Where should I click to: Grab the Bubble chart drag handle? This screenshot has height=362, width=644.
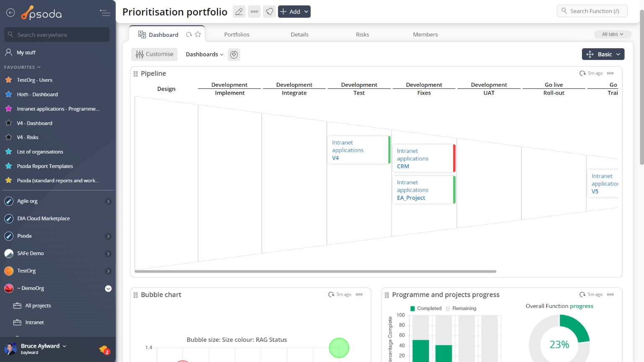tap(135, 295)
